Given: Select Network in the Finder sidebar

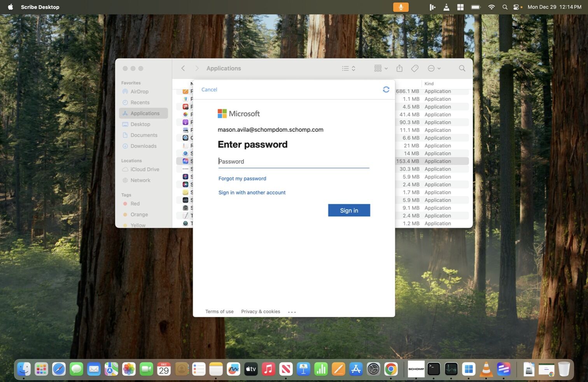Looking at the screenshot, I should click(x=143, y=180).
